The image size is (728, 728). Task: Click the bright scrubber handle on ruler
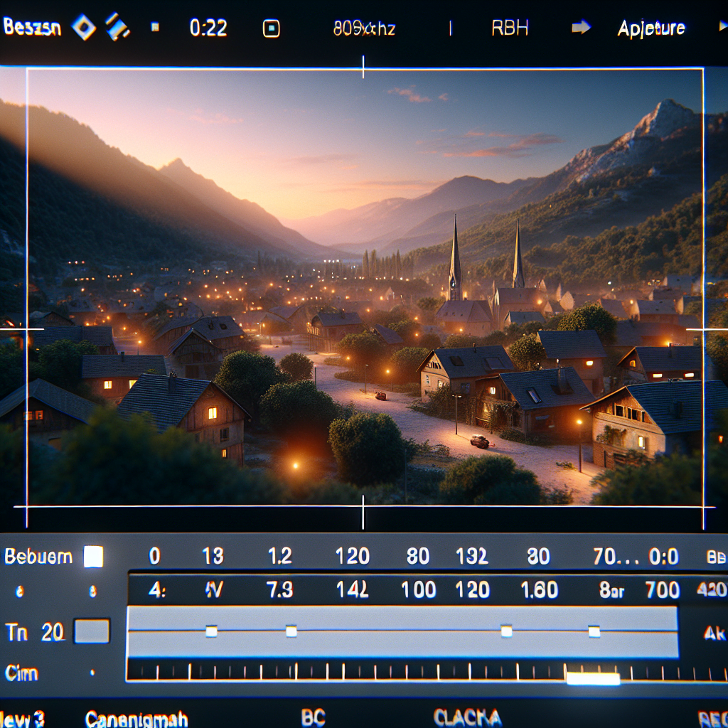[x=593, y=679]
